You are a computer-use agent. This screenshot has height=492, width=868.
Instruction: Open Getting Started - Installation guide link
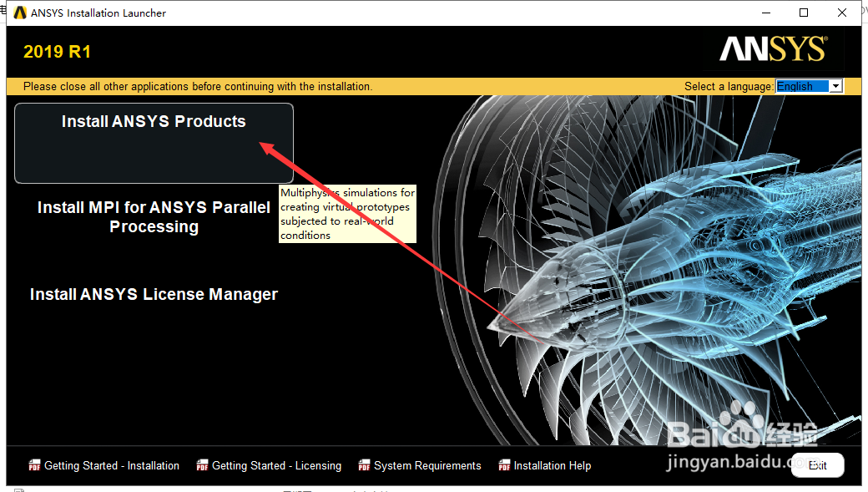112,466
